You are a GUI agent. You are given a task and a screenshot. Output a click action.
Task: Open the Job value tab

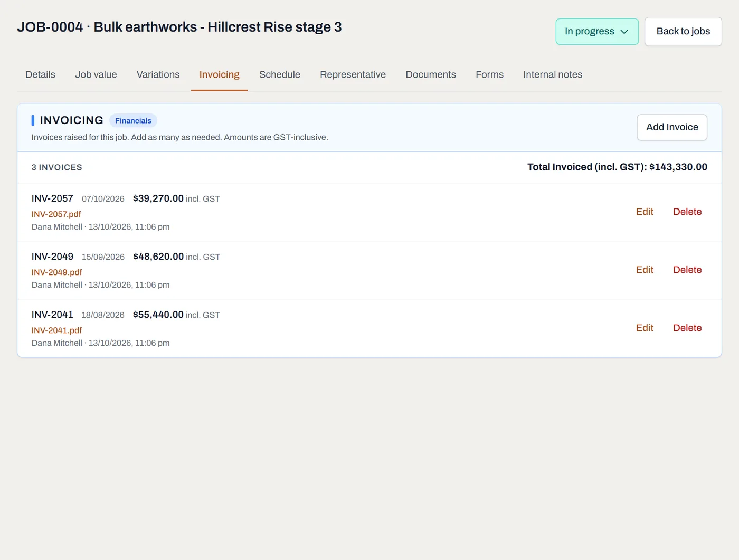point(96,75)
